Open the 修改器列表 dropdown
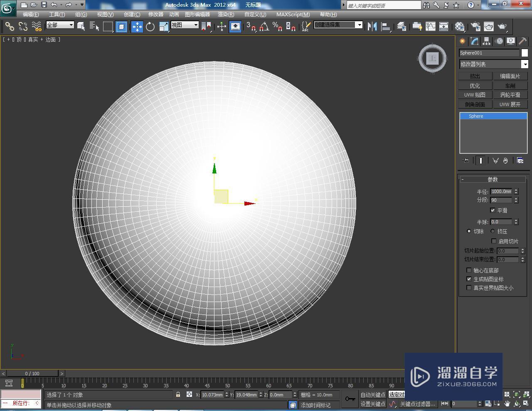532x411 pixels. tap(493, 64)
